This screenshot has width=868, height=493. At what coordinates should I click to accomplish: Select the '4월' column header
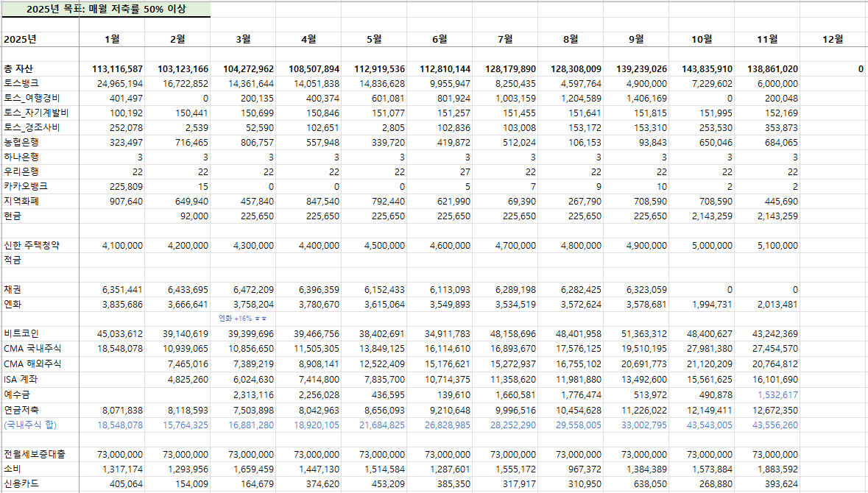click(x=308, y=39)
